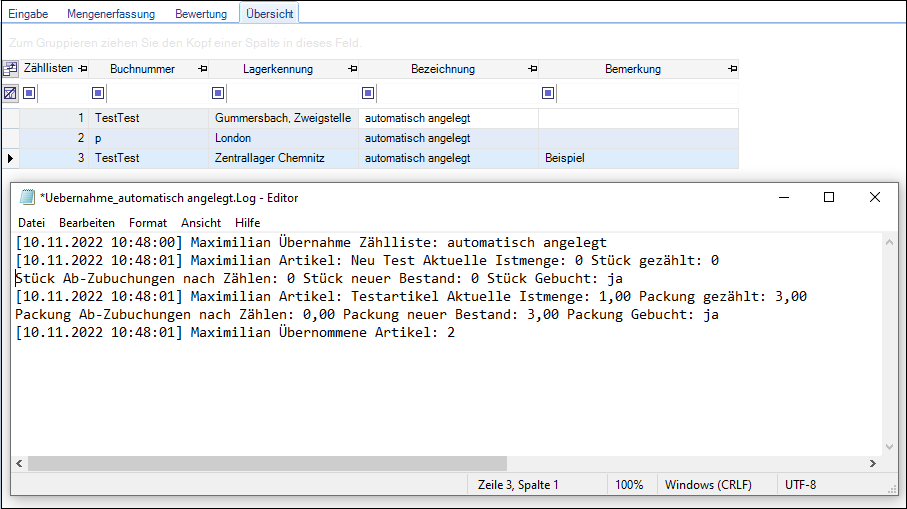907x509 pixels.
Task: Switch to the Mengenerfassung tab
Action: tap(110, 14)
